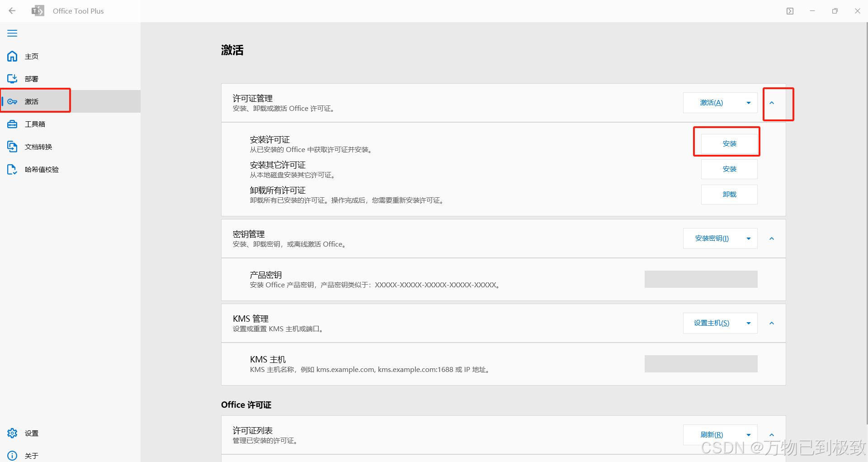This screenshot has width=868, height=462.
Task: Click the gear icon beside 设置
Action: tap(12, 433)
